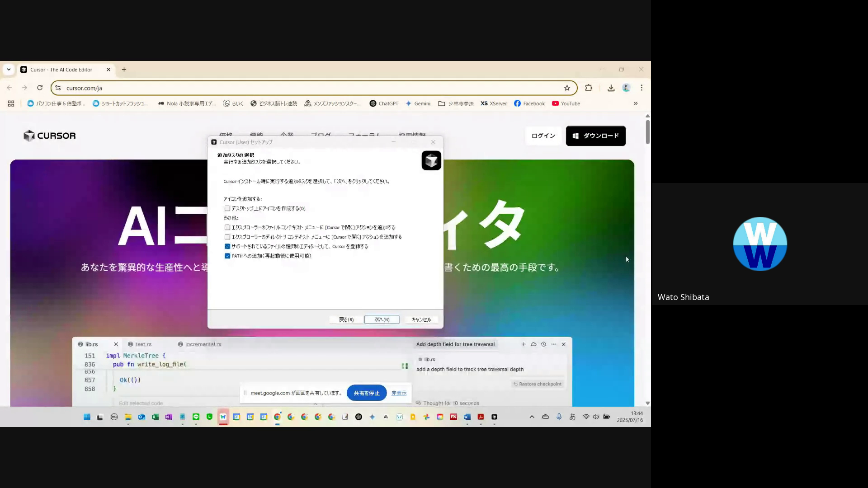
Task: Click the 共有を停止 stop sharing button
Action: pyautogui.click(x=366, y=393)
